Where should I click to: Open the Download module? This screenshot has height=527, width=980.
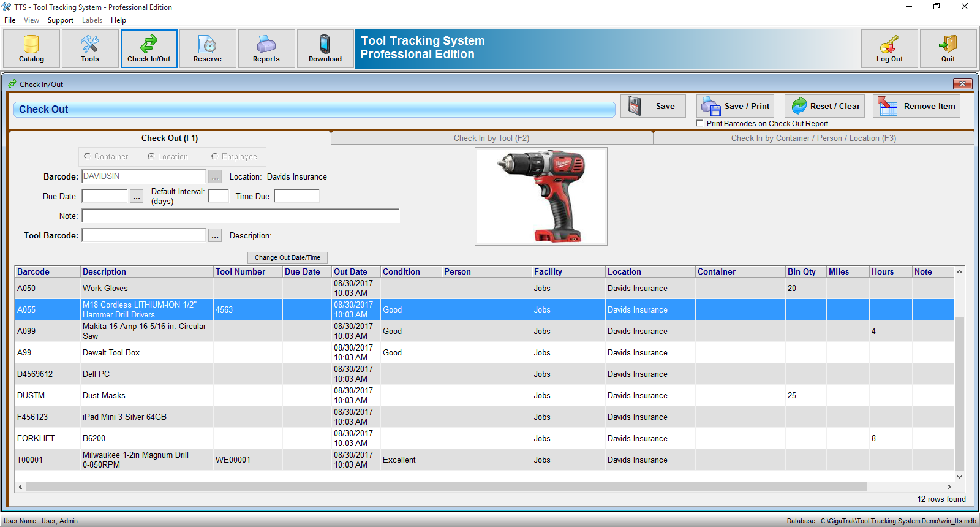pos(325,48)
